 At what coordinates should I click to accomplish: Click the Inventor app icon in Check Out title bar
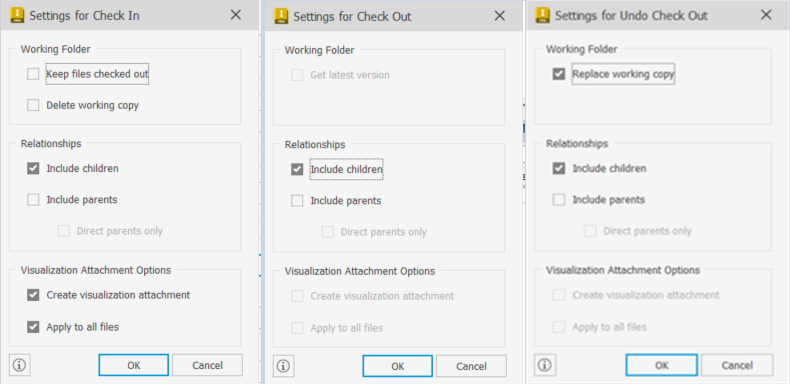tap(281, 16)
